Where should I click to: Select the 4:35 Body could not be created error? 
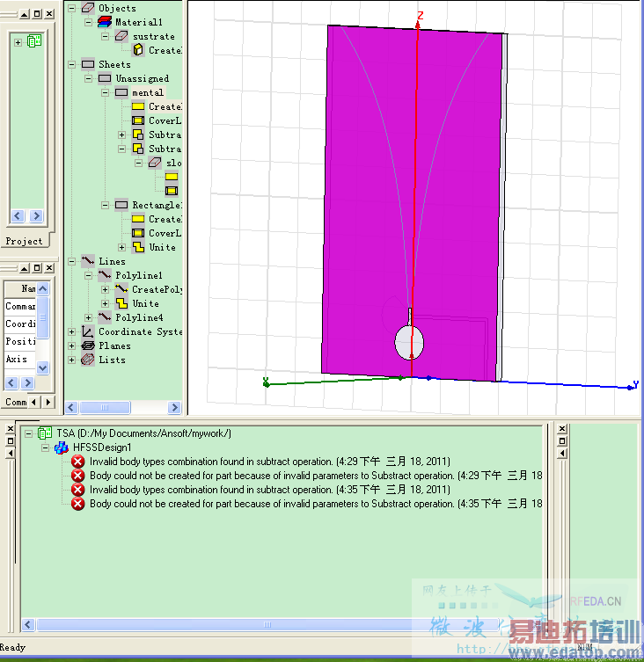[316, 504]
